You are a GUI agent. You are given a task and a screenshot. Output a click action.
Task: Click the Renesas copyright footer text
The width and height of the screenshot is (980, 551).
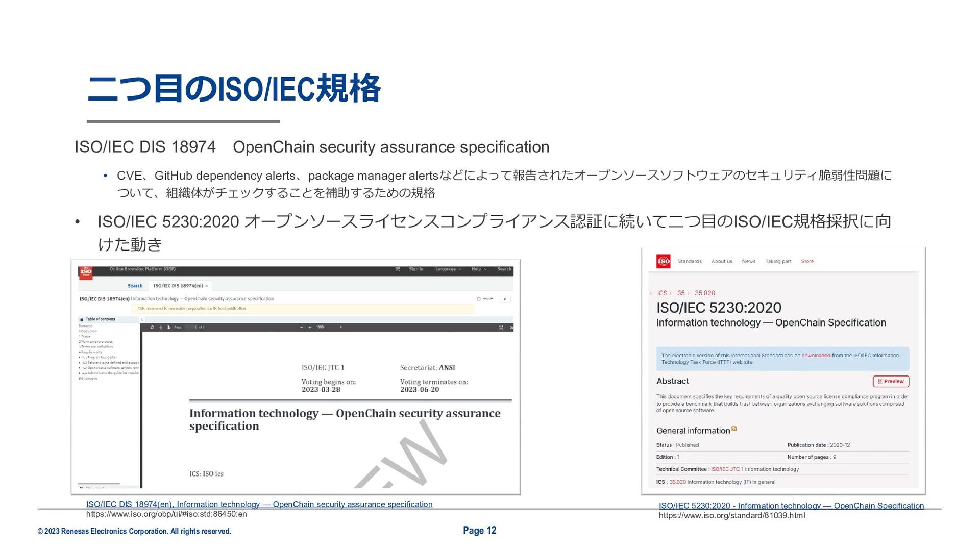click(x=134, y=532)
